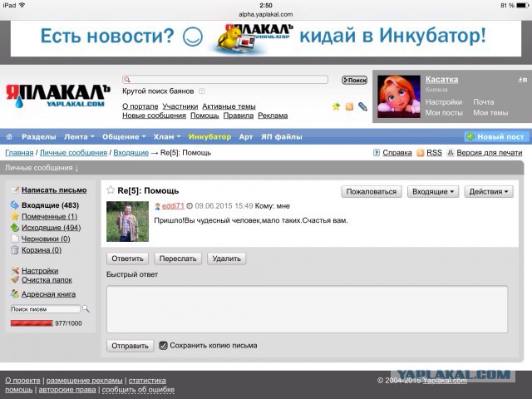
Task: Open the Активные темы link
Action: (x=229, y=106)
